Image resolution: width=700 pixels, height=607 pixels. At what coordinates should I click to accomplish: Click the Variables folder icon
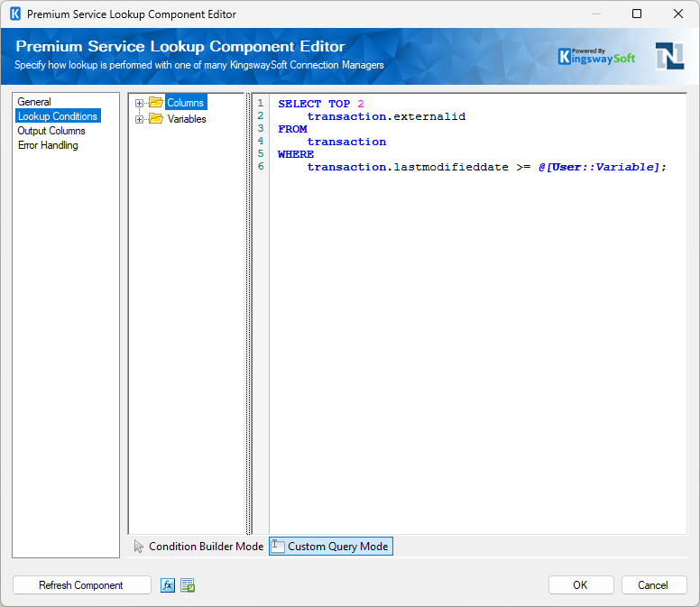tap(156, 119)
